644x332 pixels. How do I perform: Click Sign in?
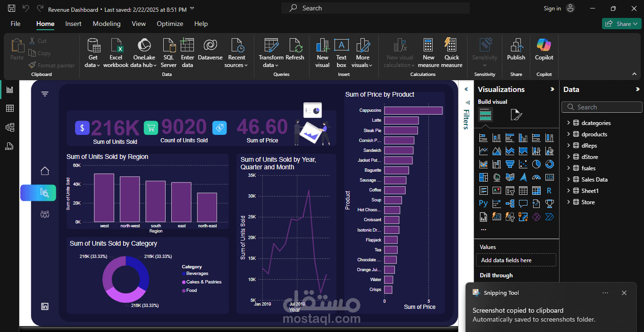pos(552,8)
